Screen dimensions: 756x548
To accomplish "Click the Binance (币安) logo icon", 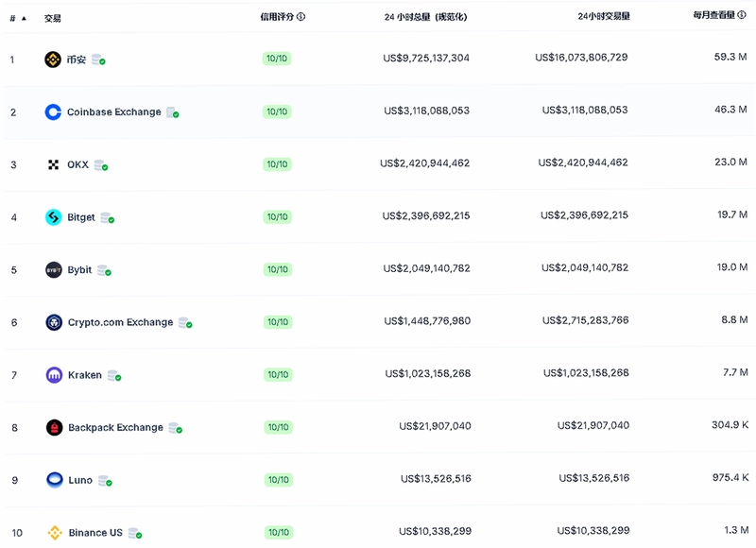I will tap(53, 60).
